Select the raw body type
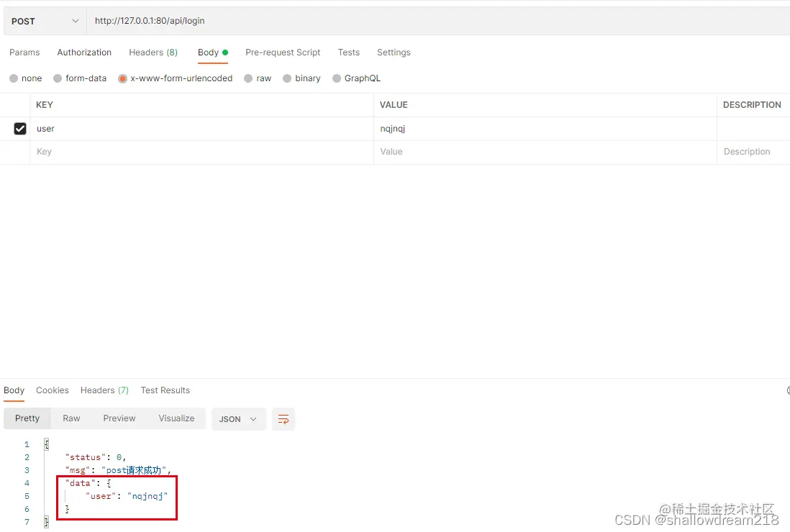 click(x=258, y=78)
